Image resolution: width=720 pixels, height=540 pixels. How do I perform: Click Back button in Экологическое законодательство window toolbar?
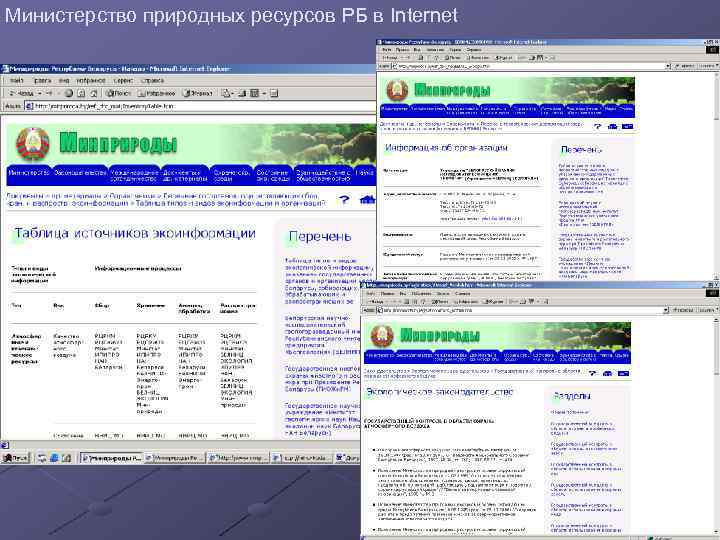coord(377,301)
